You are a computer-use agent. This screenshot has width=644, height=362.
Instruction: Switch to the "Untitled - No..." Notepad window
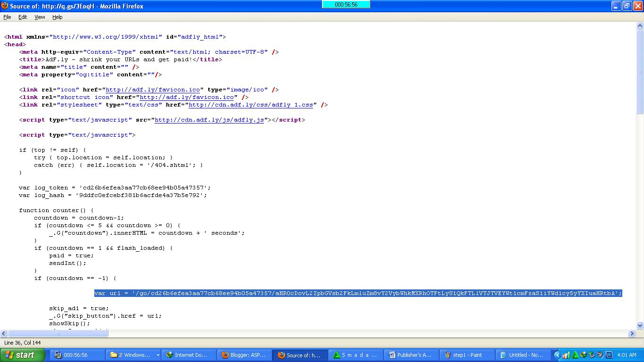(523, 355)
